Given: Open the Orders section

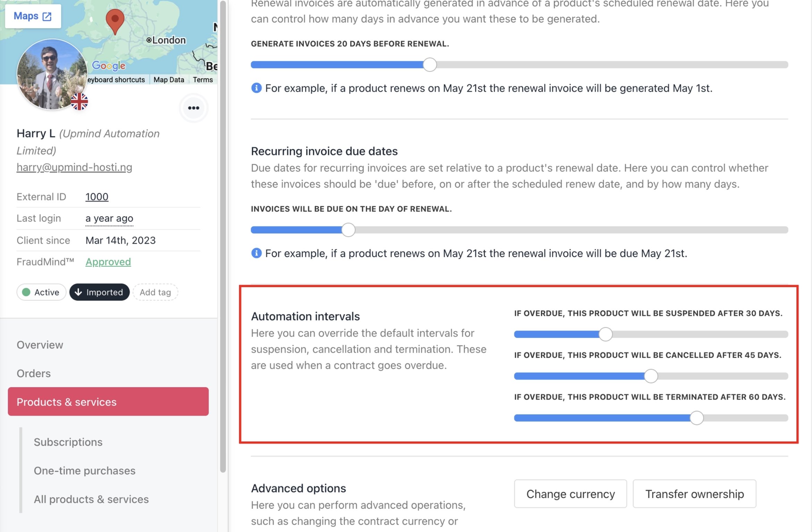Looking at the screenshot, I should [34, 373].
